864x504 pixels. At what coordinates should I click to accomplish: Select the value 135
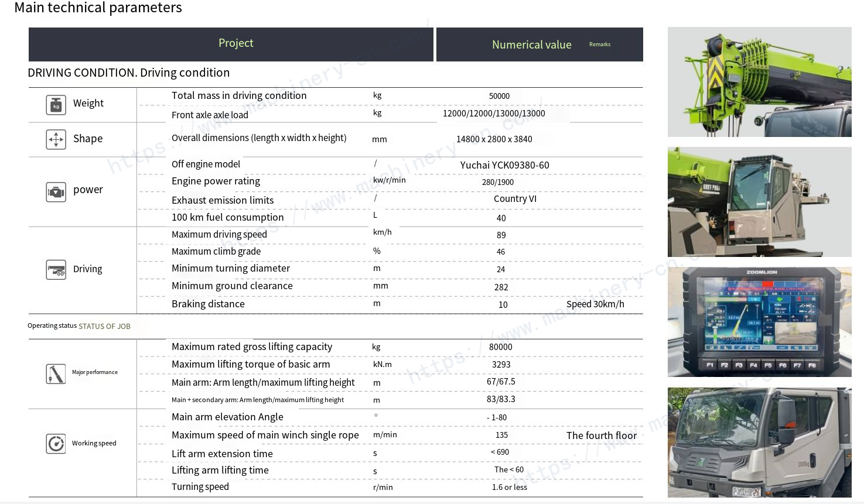tap(501, 436)
